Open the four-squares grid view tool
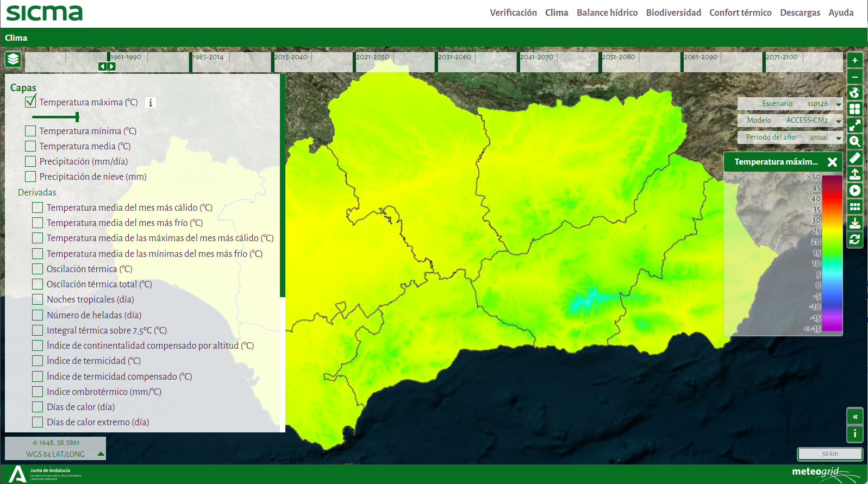Viewport: 868px width, 484px height. 855,109
